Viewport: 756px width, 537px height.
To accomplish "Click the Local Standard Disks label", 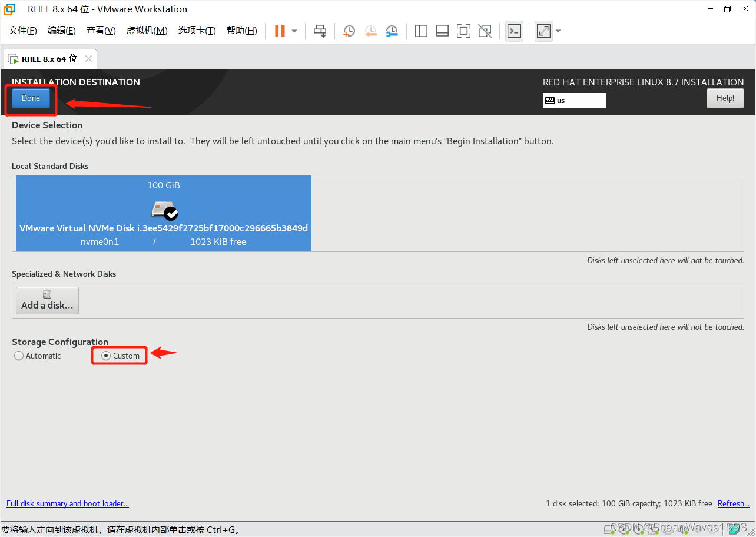I will (50, 166).
